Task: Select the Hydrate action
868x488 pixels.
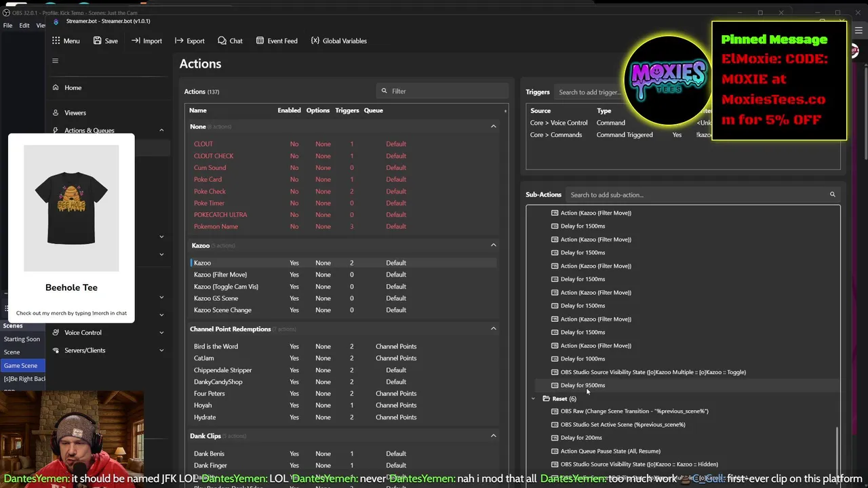Action: (342, 418)
